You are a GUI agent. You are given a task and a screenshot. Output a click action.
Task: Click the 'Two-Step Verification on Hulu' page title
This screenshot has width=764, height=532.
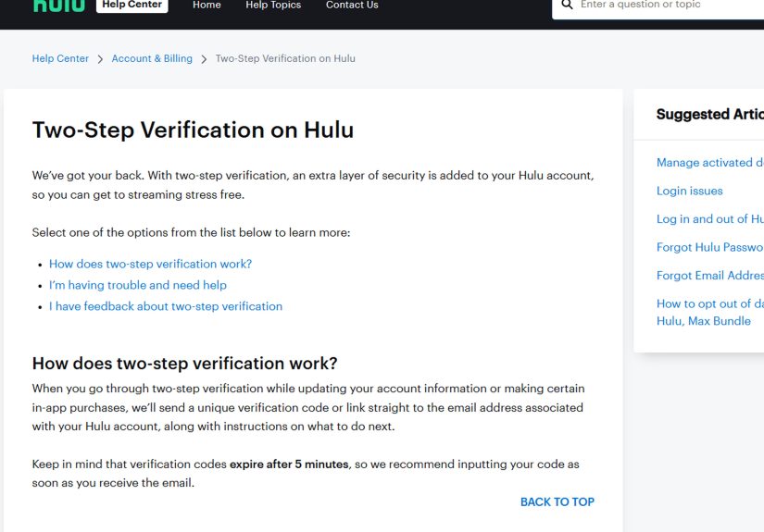(193, 130)
